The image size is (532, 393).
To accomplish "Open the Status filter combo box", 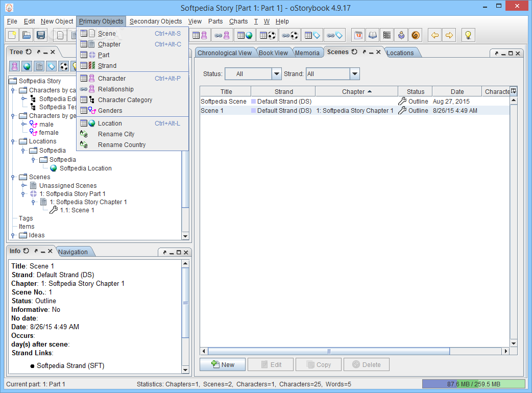I will click(x=253, y=73).
